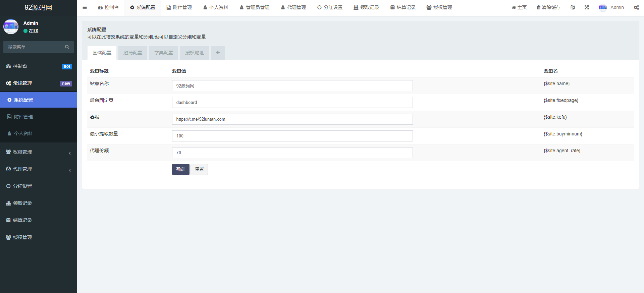Open 结算记录 in the sidebar
644x293 pixels.
click(22, 220)
